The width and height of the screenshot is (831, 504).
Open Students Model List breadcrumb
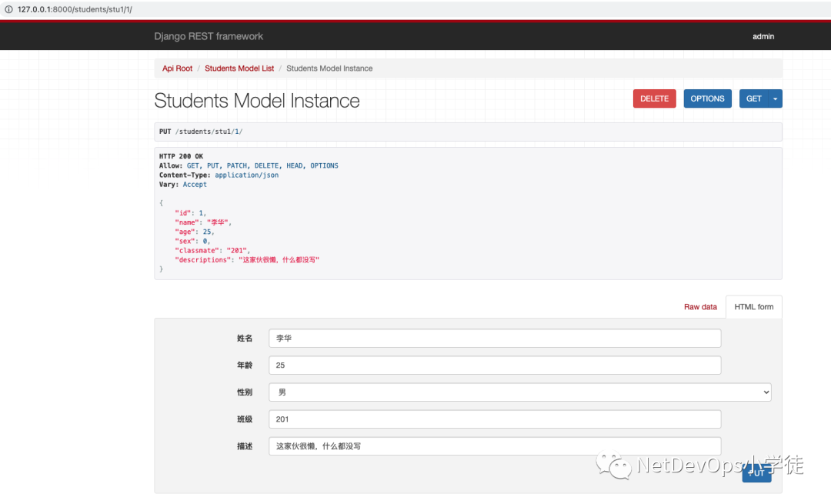point(239,68)
